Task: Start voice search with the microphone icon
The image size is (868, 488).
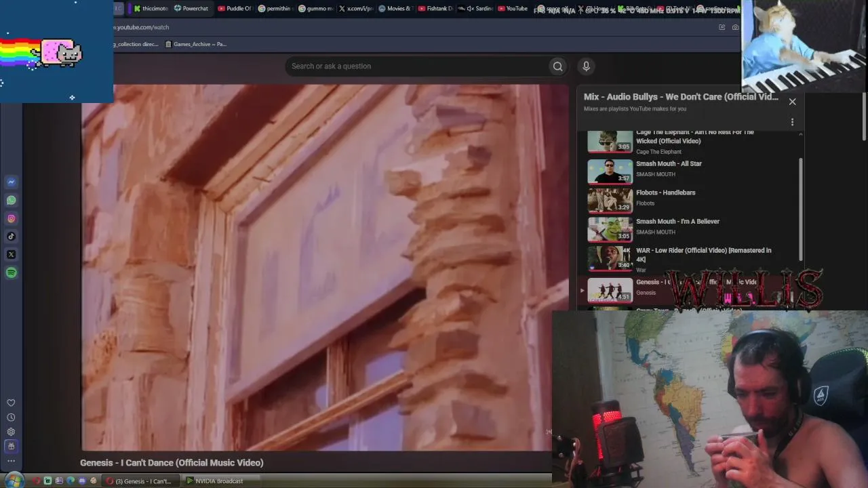Action: [587, 66]
